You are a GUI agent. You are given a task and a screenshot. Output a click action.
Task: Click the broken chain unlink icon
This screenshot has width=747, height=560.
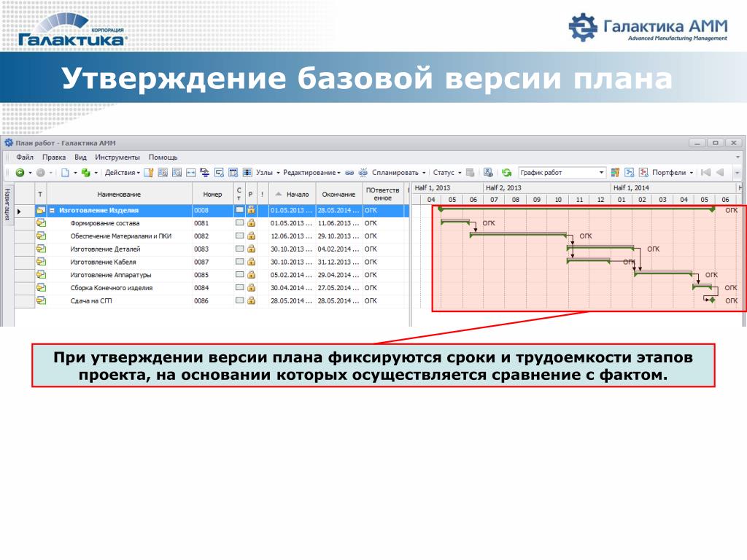coord(363,172)
